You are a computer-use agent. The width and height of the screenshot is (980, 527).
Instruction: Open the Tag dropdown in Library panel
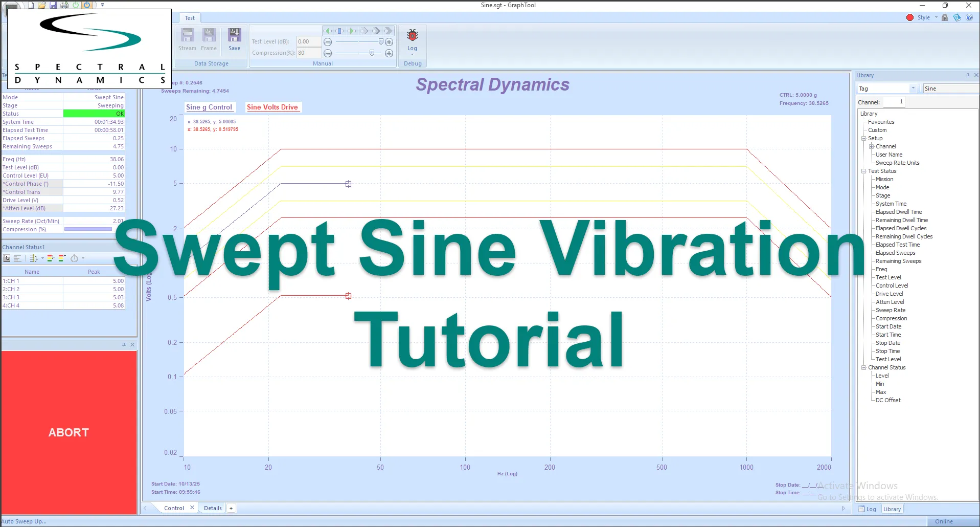click(914, 88)
